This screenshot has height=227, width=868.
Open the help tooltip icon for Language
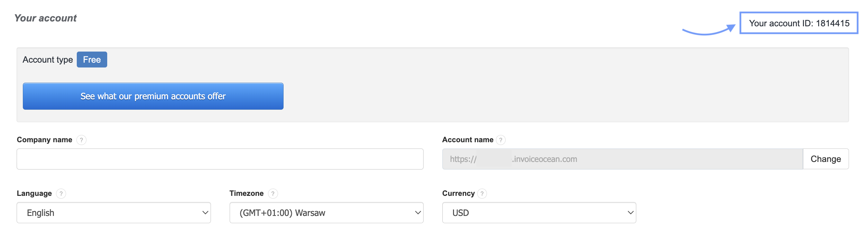click(x=61, y=193)
